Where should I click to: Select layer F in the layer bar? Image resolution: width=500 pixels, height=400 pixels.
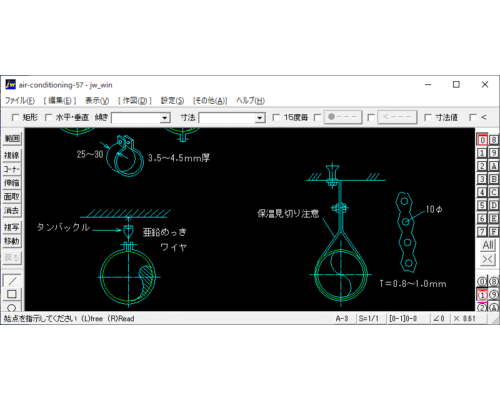tap(494, 232)
